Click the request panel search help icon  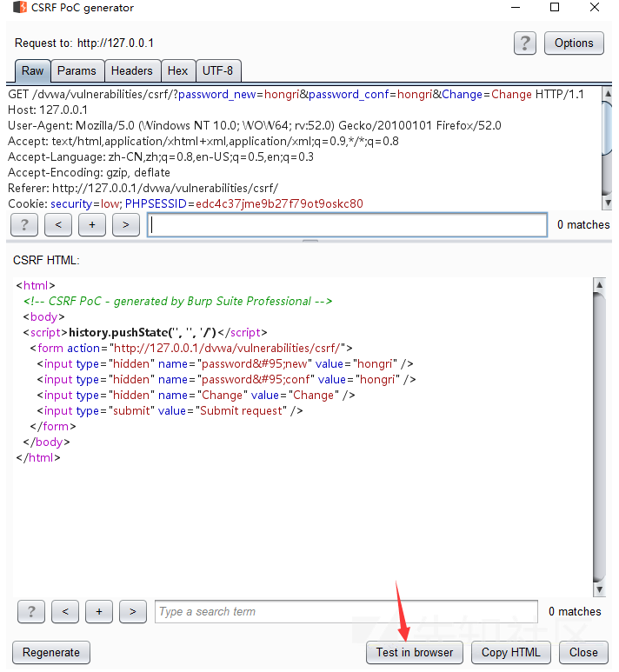[x=24, y=224]
